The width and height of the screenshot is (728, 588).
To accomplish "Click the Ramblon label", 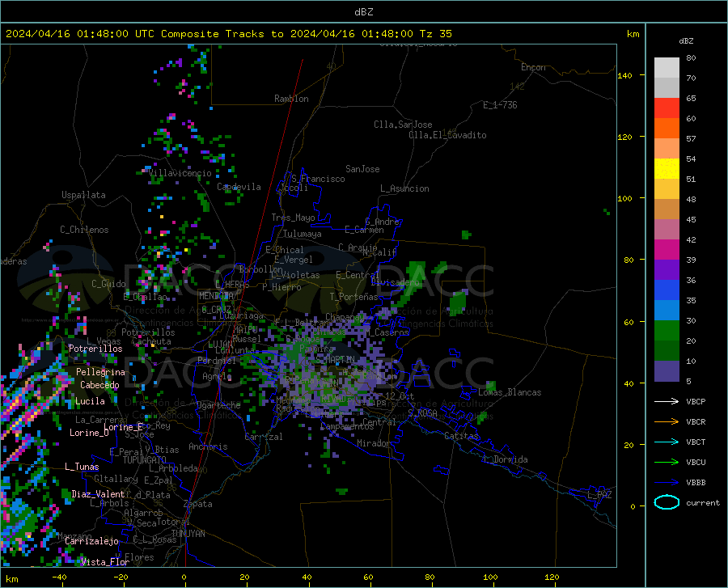I will click(x=291, y=99).
